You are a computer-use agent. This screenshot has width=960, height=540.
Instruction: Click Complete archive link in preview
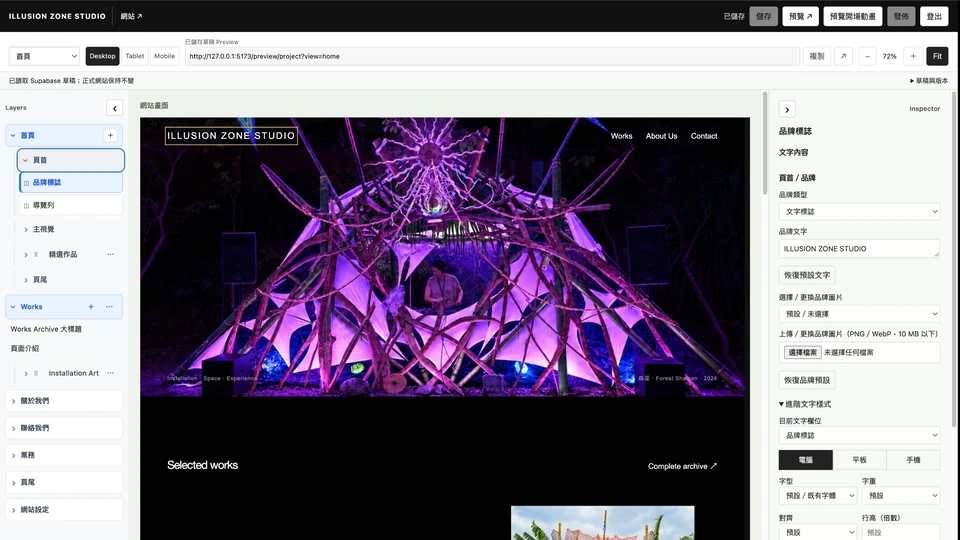(682, 467)
